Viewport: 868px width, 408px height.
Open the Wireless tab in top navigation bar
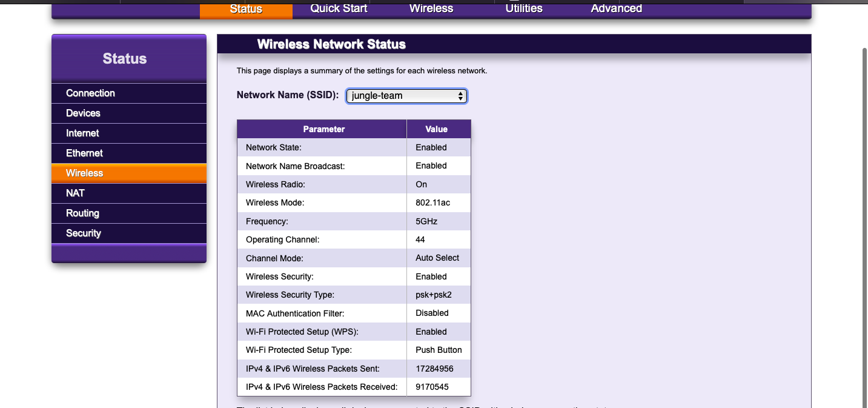tap(431, 8)
